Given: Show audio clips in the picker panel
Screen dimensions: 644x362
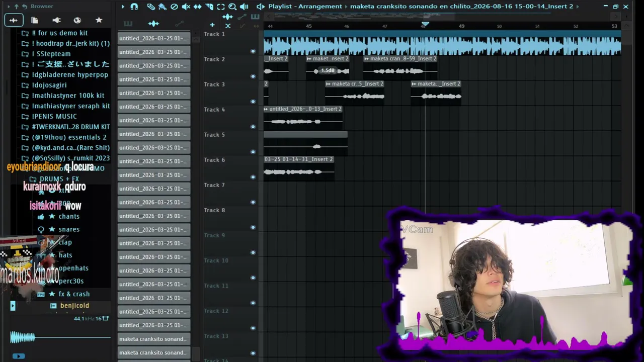Looking at the screenshot, I should 153,24.
